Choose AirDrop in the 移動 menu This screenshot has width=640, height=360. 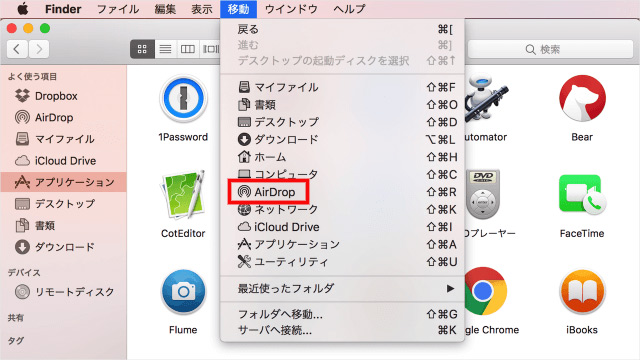click(x=342, y=192)
